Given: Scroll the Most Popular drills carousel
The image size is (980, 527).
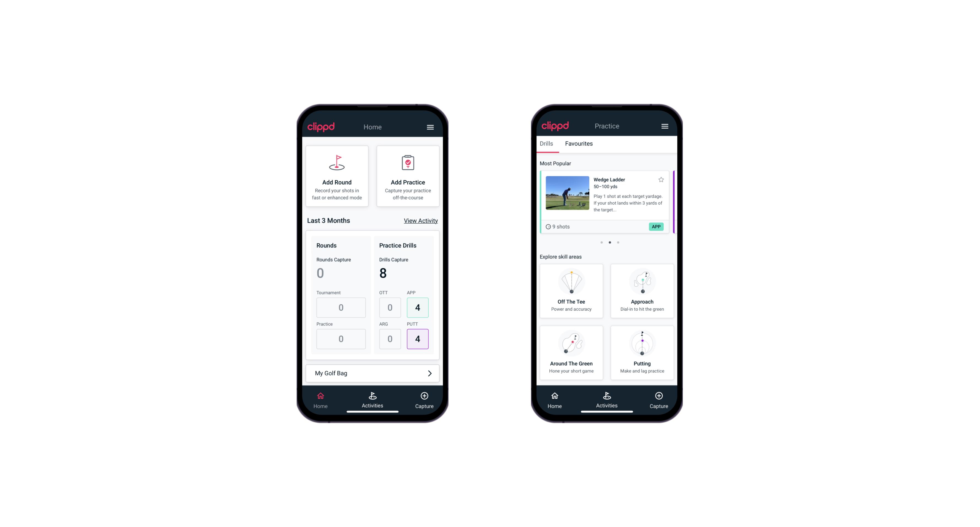Looking at the screenshot, I should point(618,242).
